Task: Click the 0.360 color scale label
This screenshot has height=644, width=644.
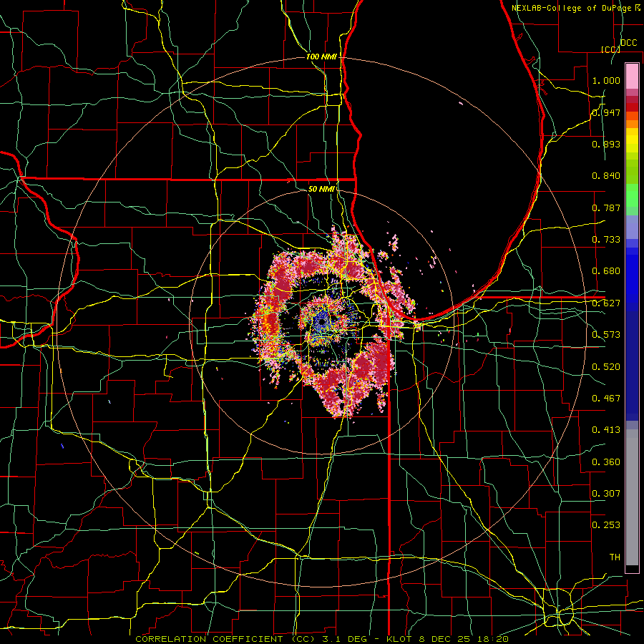Action: tap(606, 462)
